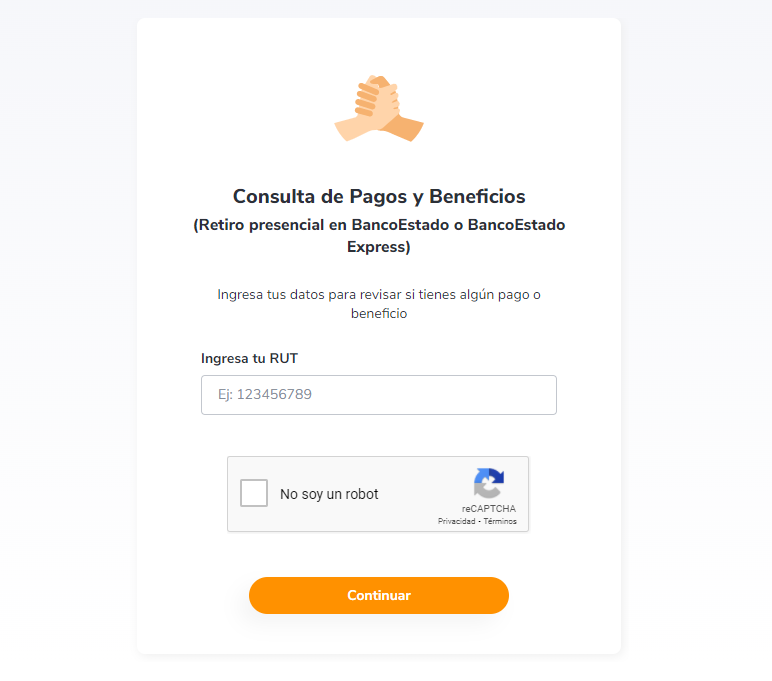772x681 pixels.
Task: Open the reCAPTCHA Términos link
Action: click(x=501, y=521)
